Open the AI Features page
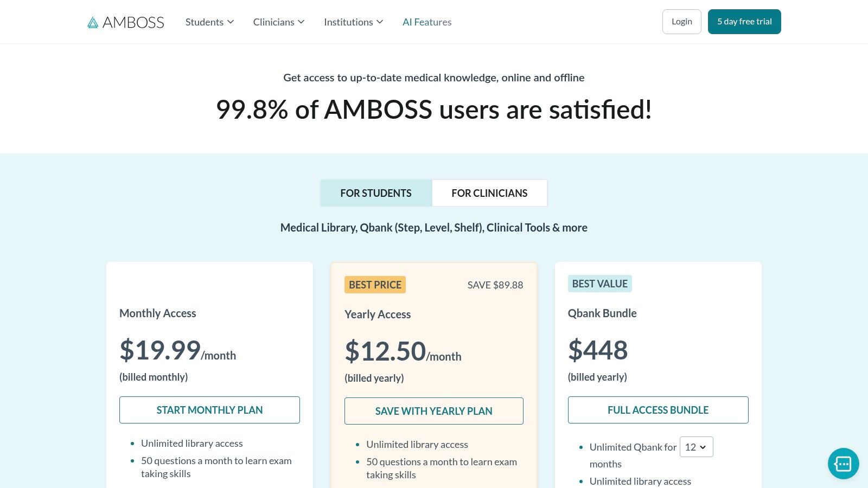 pos(427,22)
